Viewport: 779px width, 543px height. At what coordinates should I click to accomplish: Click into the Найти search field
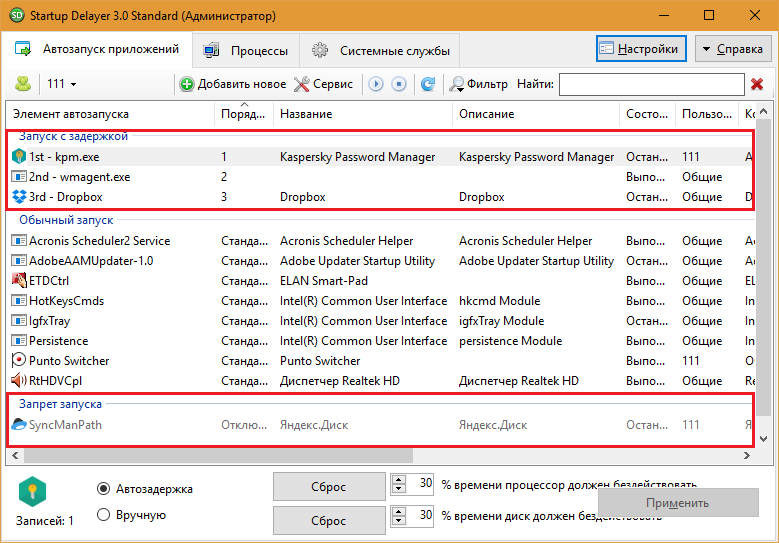(x=650, y=84)
